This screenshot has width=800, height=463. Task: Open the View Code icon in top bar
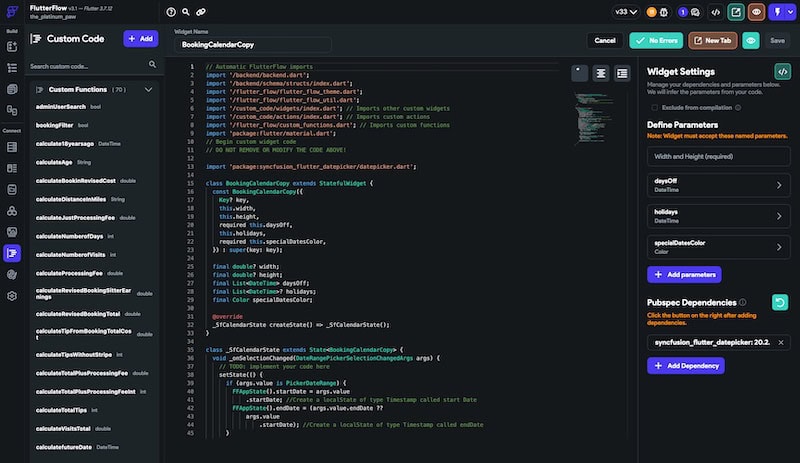click(716, 12)
